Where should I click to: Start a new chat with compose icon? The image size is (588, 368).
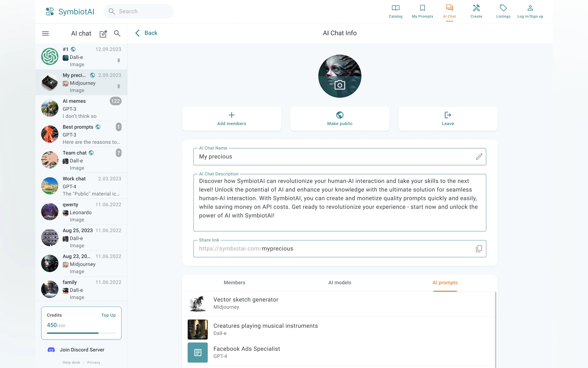103,34
